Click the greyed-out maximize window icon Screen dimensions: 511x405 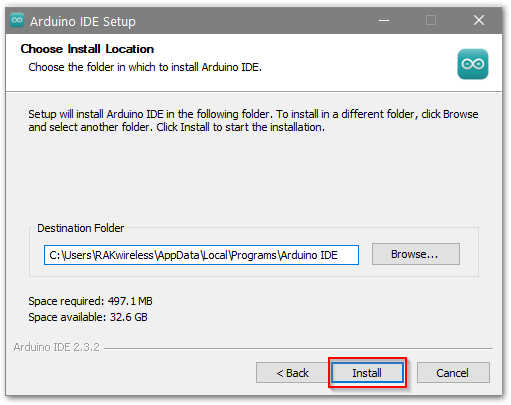point(431,20)
